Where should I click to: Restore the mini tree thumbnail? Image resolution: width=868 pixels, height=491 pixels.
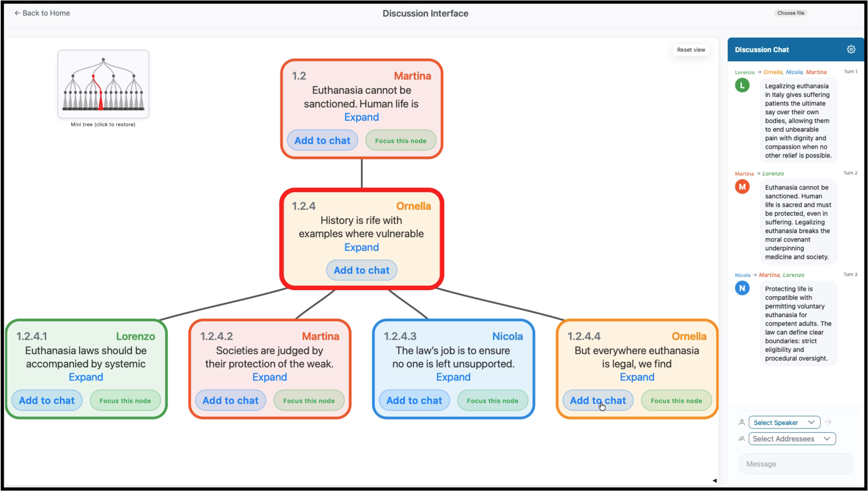103,84
